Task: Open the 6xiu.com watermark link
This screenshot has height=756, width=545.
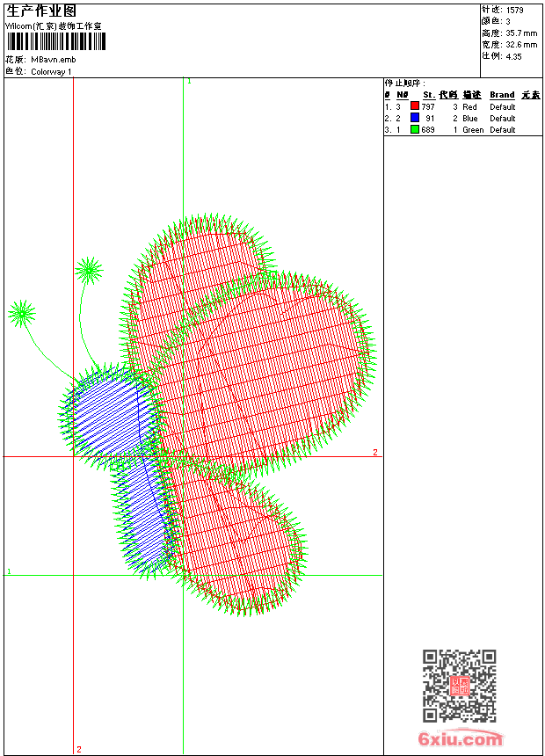Action: click(x=461, y=739)
